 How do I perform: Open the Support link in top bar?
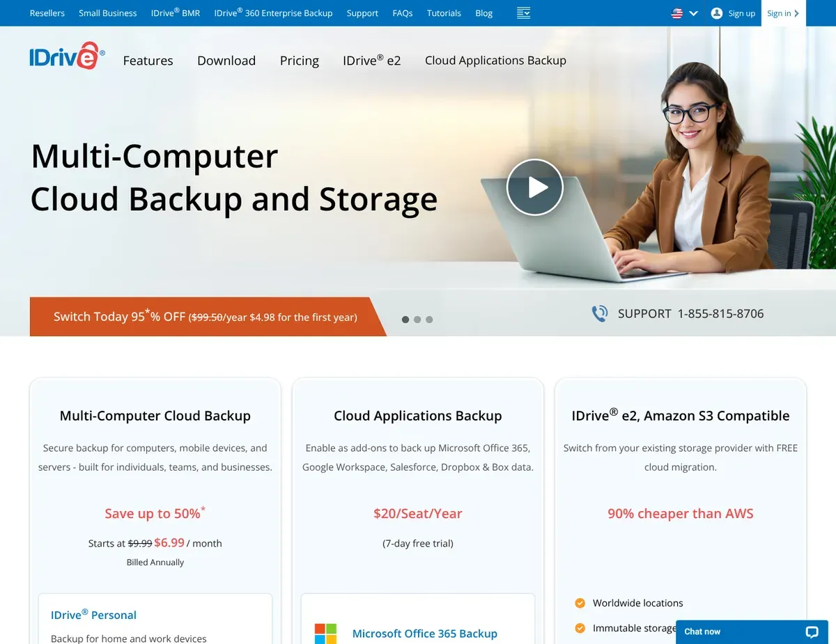click(362, 13)
